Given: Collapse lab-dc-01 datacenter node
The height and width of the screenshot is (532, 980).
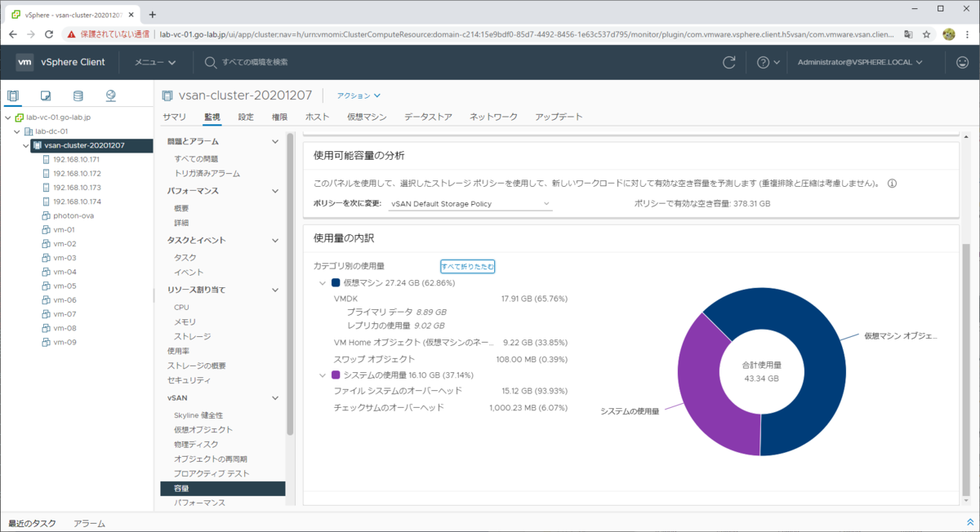Looking at the screenshot, I should pyautogui.click(x=16, y=131).
